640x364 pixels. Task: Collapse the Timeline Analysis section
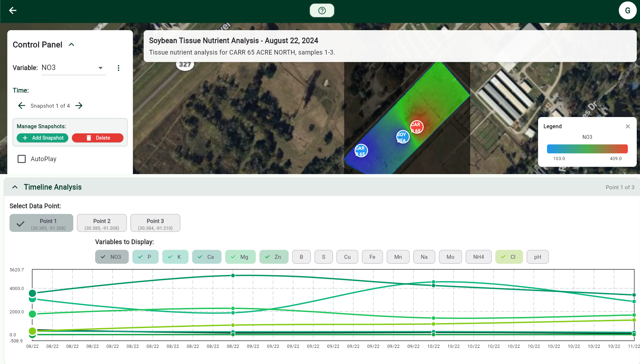[x=15, y=187]
